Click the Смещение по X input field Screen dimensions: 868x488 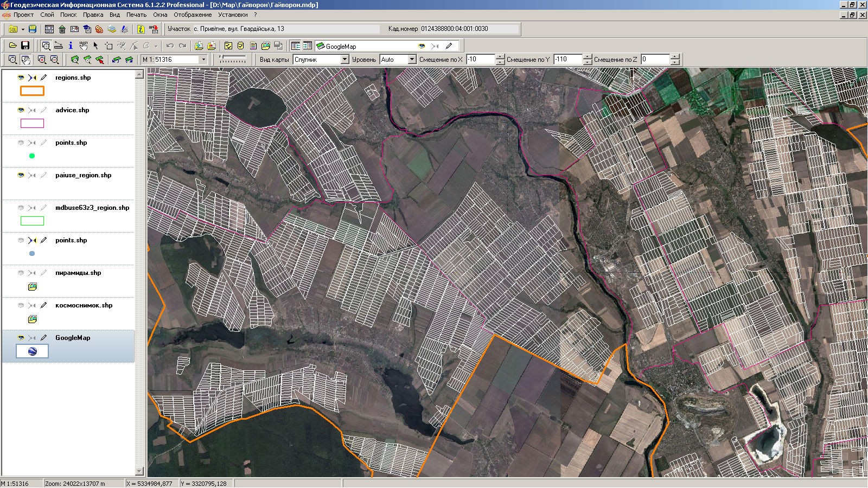(480, 60)
